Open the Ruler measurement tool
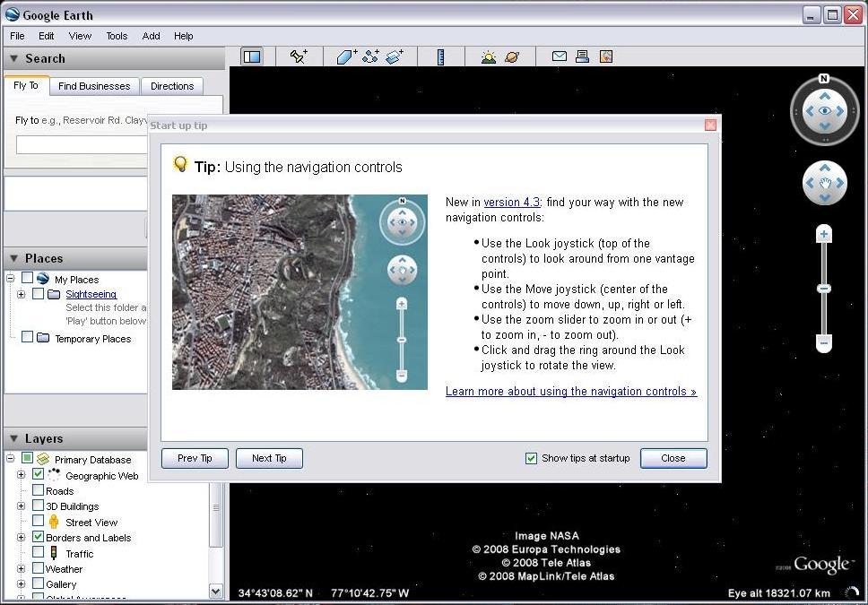 click(x=441, y=56)
